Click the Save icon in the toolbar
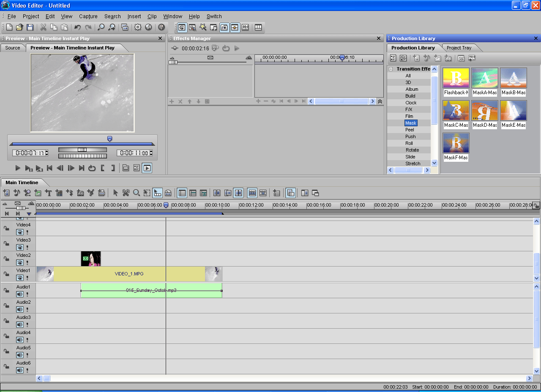The height and width of the screenshot is (392, 541). [30, 27]
